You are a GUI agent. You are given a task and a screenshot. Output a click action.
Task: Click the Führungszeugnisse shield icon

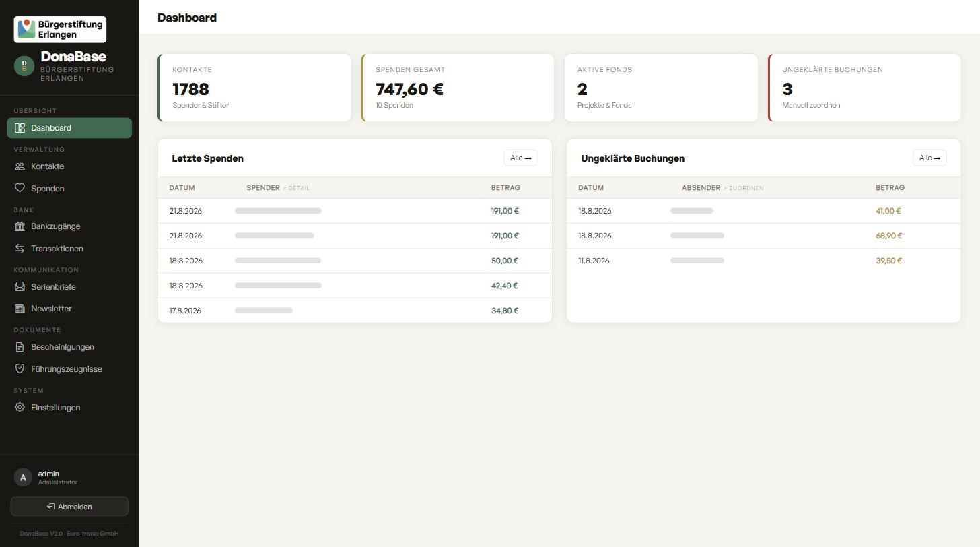[20, 369]
